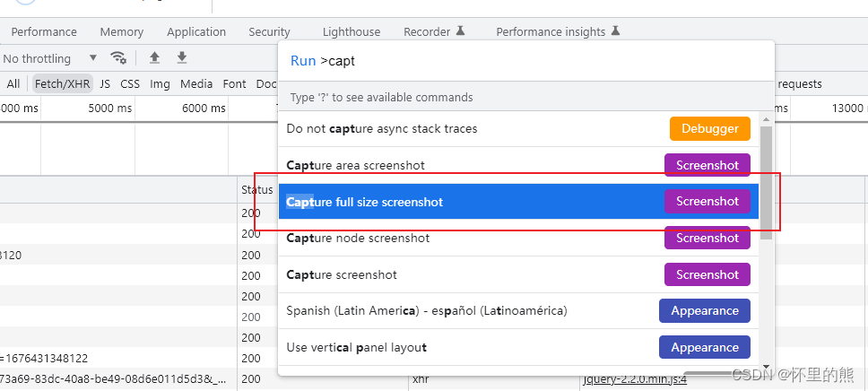Click the 13000 ms timeline marker

(x=848, y=108)
